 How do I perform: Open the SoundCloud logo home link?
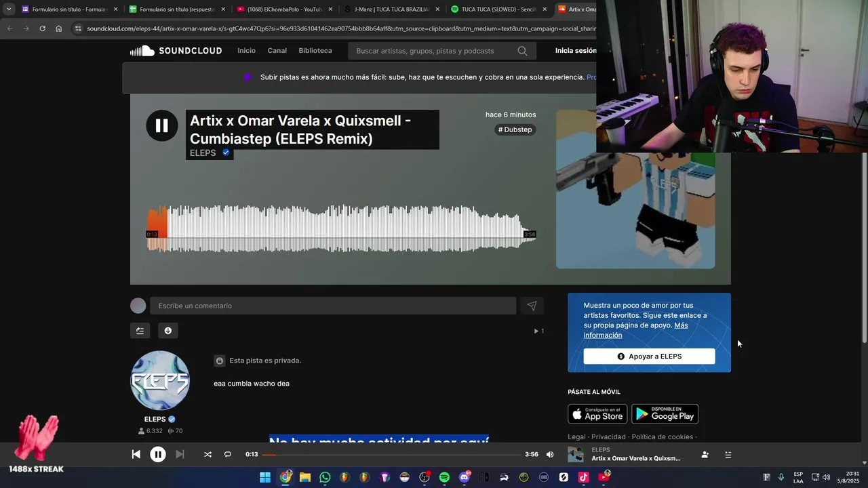pos(176,51)
